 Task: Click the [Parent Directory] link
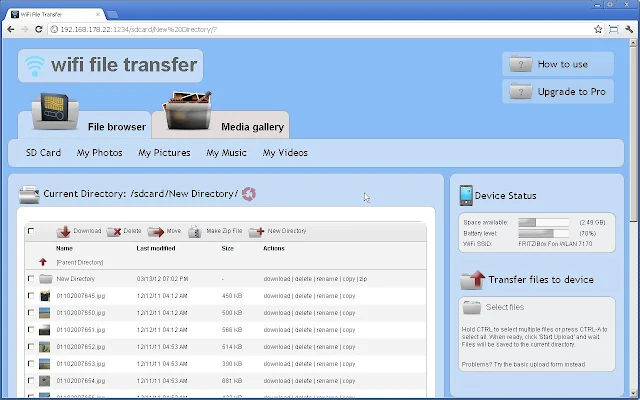(80, 262)
